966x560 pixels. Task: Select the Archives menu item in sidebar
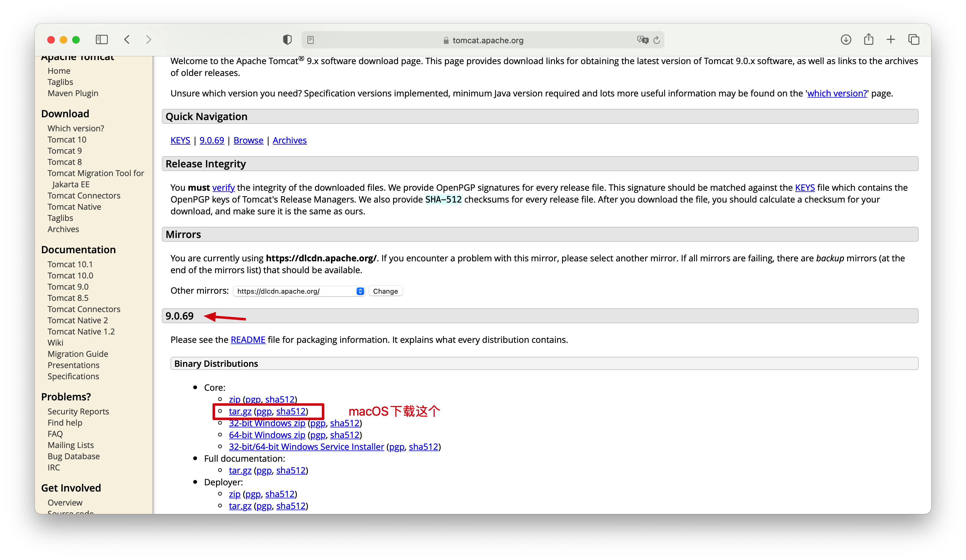[63, 229]
